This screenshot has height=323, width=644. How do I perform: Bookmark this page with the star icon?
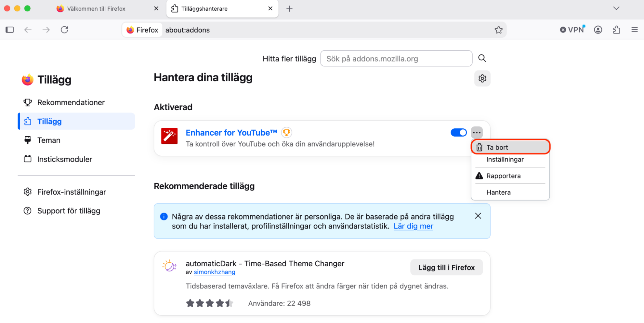pos(498,30)
